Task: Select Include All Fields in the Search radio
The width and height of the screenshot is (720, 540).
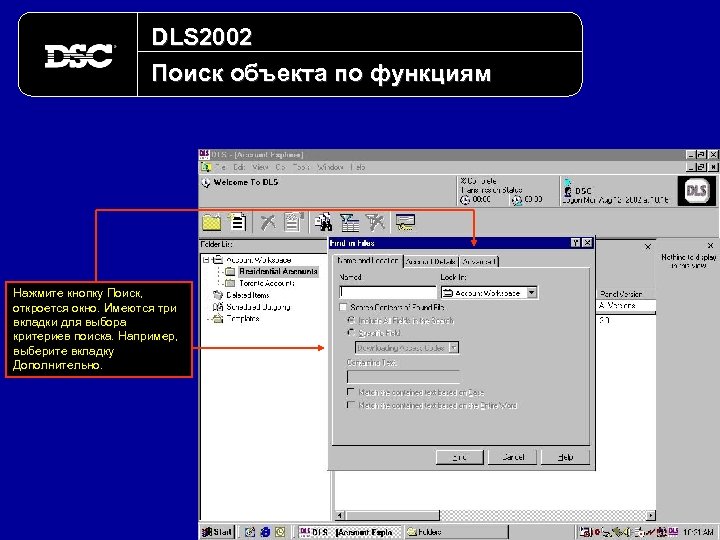Action: [351, 321]
